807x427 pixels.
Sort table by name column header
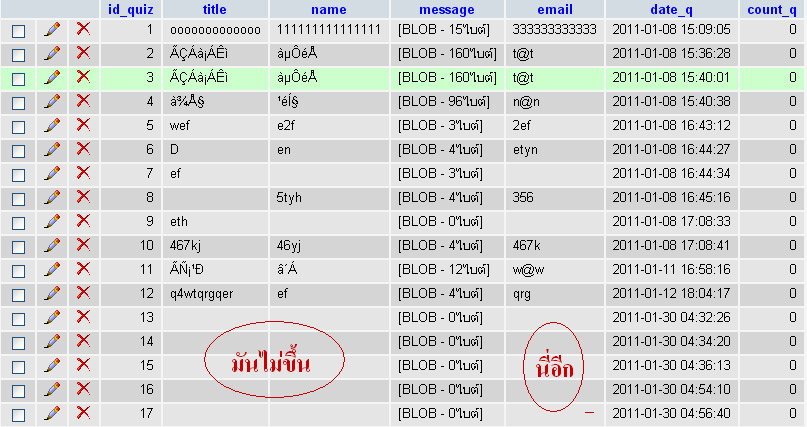[329, 9]
